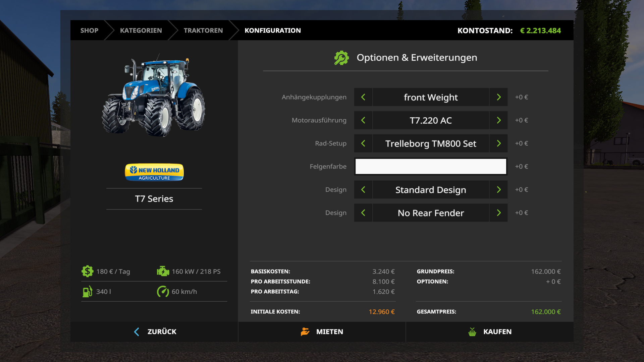Click the engine power icon
This screenshot has height=362, width=644.
pos(163,271)
